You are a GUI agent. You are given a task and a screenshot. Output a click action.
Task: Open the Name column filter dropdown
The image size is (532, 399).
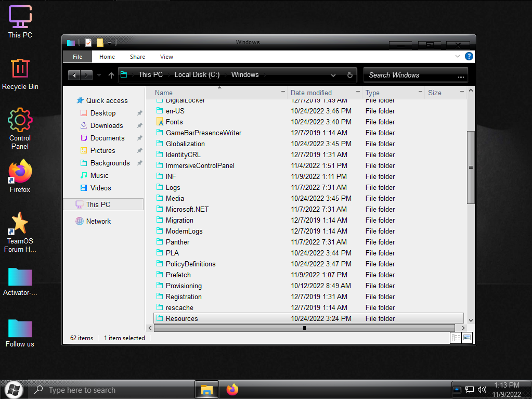(x=283, y=92)
